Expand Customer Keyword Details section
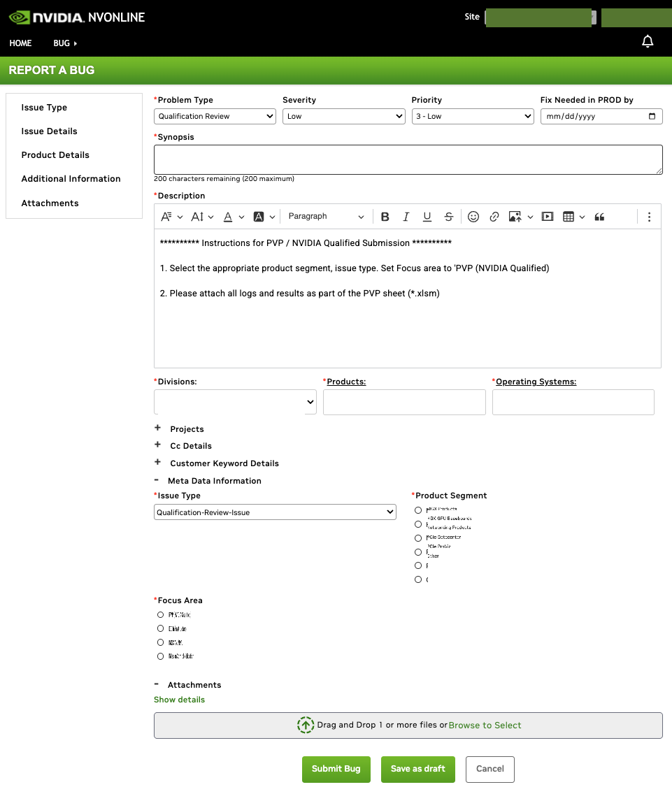 [x=158, y=462]
